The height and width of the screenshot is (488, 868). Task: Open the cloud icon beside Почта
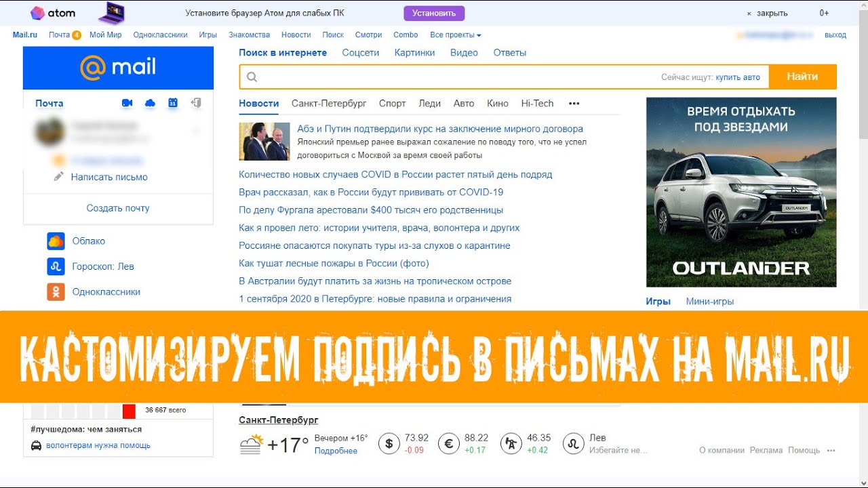(x=150, y=103)
